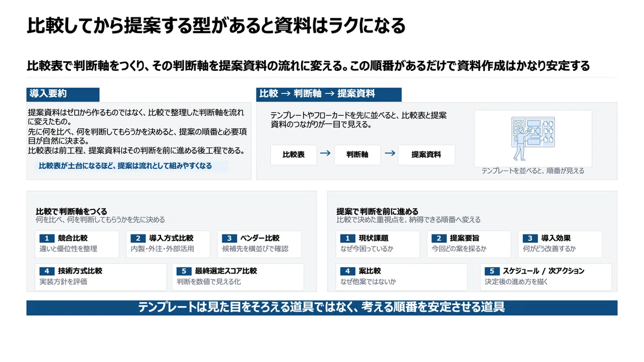Image resolution: width=644 pixels, height=362 pixels.
Task: Click the 比較 → 判断軸 → 提案資料 header
Action: click(x=329, y=94)
